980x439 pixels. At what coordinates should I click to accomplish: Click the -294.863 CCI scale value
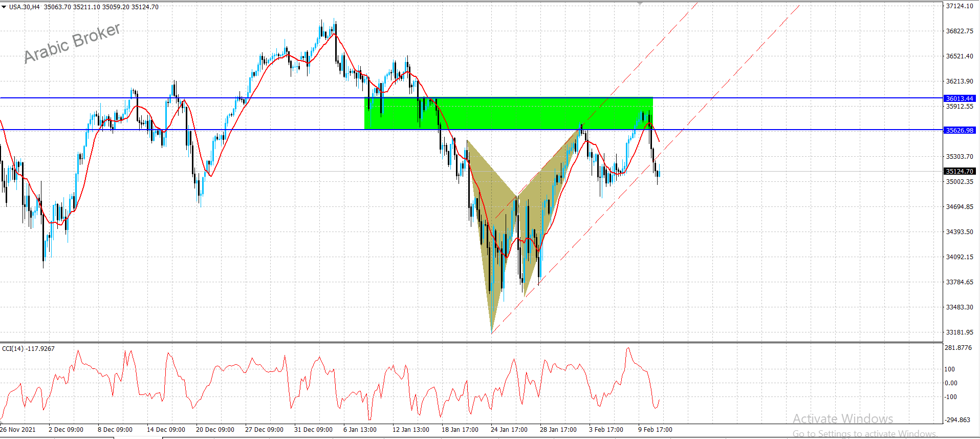pos(957,420)
